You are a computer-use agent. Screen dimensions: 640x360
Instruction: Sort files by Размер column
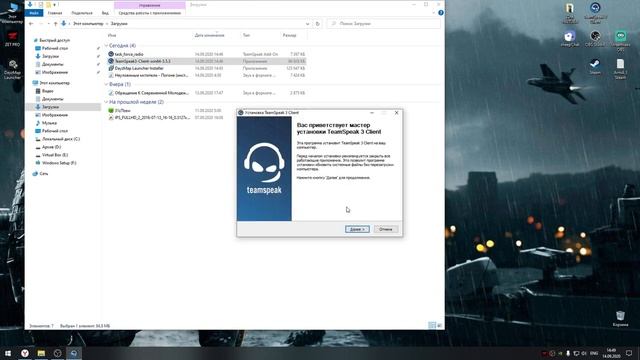tap(289, 36)
